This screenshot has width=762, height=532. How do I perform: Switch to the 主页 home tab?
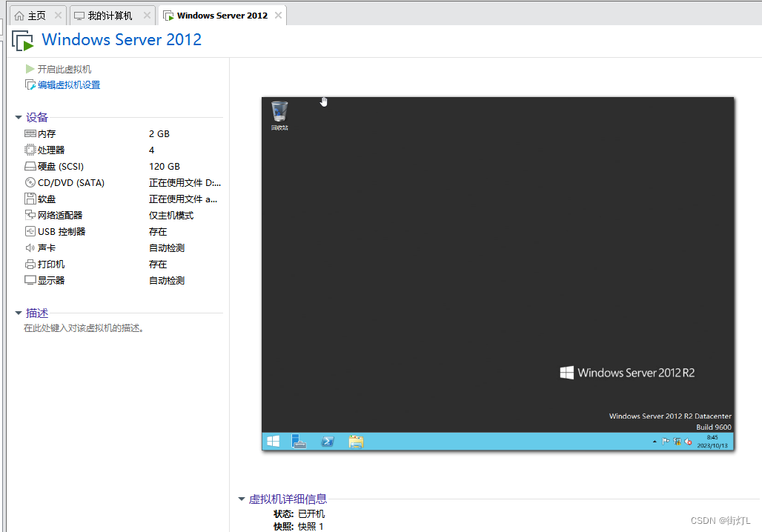coord(37,16)
